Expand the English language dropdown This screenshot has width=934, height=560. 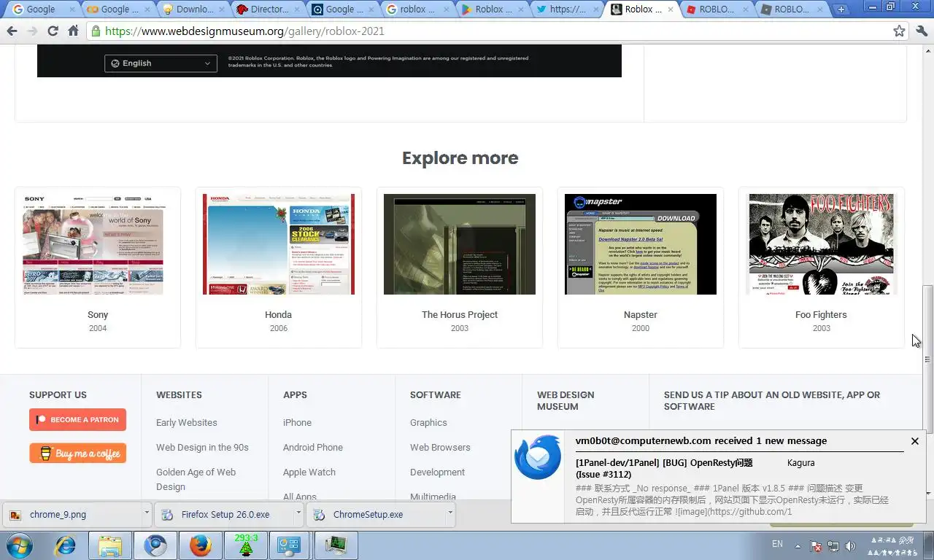(x=161, y=63)
